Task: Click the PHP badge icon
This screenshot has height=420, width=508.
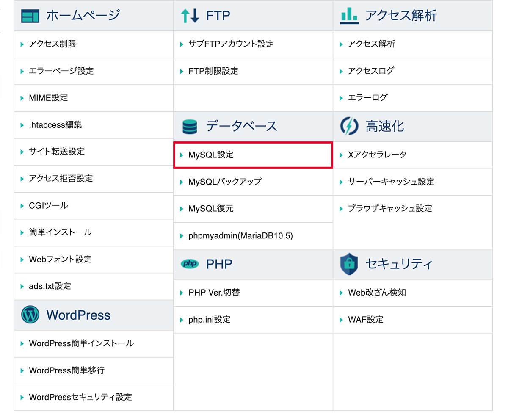Action: (189, 264)
